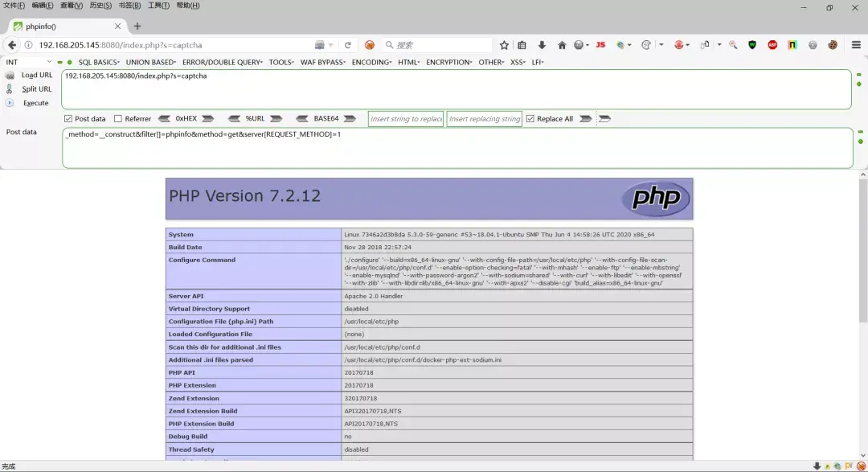
Task: Go back with the browser back arrow
Action: 11,45
